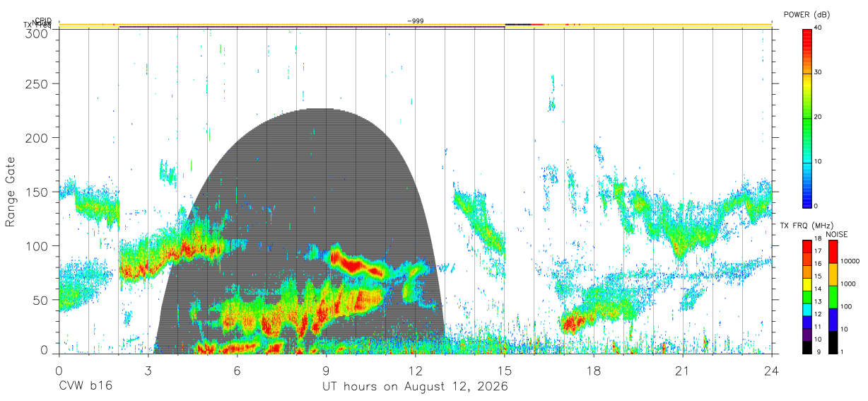Click the 300 tick on Range Gate axis
This screenshot has height=401, width=868.
37,34
